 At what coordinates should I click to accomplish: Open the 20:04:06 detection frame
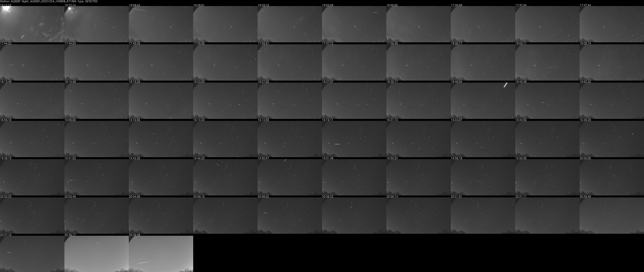click(161, 215)
